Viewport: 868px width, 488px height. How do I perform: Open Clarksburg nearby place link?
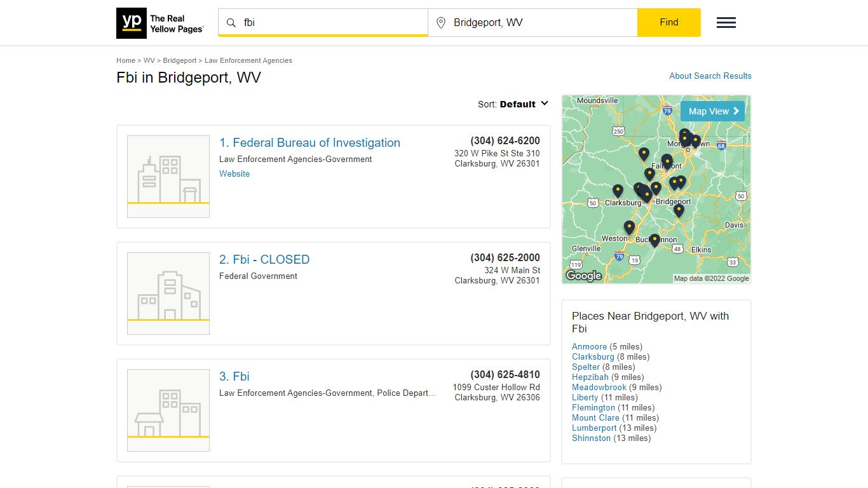pos(593,356)
